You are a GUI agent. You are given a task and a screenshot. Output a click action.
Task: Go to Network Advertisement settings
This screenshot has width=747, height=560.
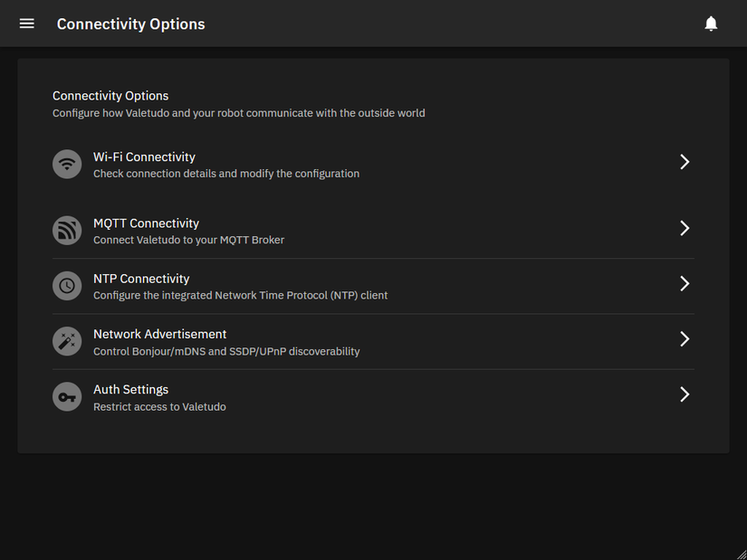click(373, 341)
